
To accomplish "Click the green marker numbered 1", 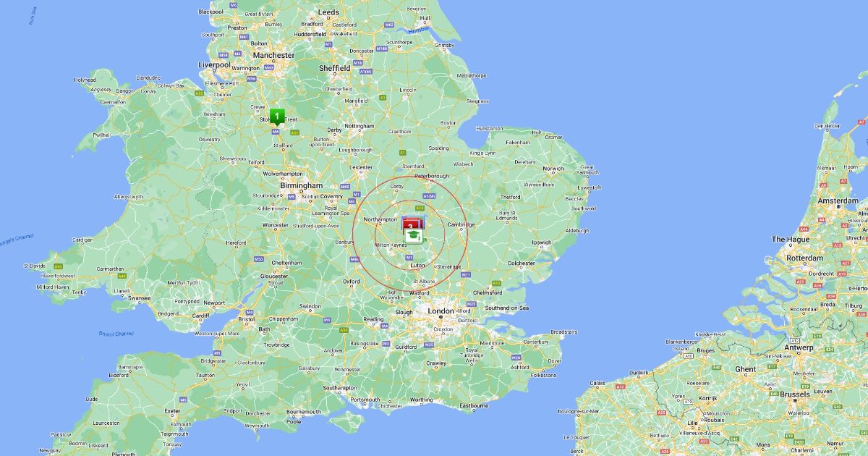I will pos(276,117).
